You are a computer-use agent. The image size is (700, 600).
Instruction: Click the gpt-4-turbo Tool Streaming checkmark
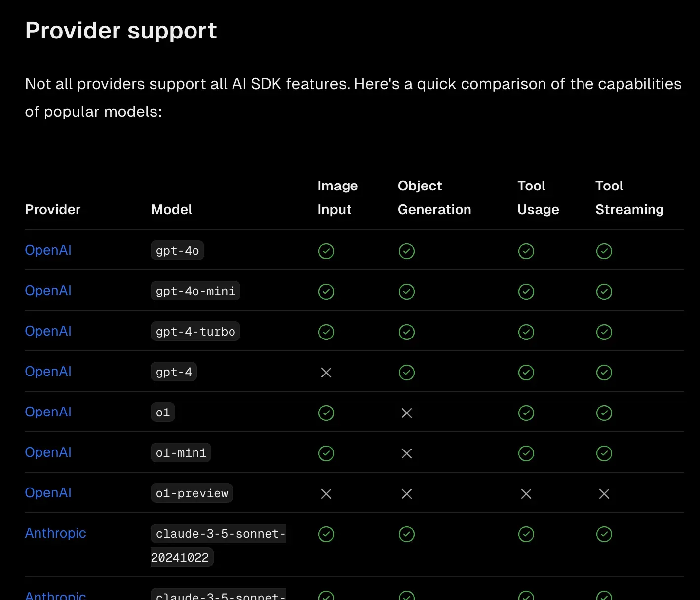pyautogui.click(x=604, y=332)
